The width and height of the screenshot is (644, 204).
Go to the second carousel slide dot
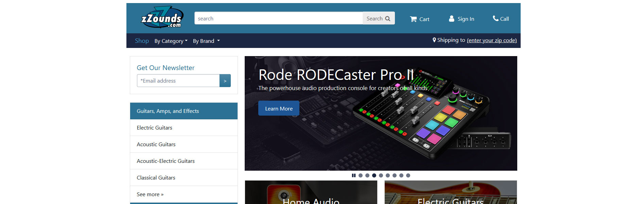[x=367, y=175]
